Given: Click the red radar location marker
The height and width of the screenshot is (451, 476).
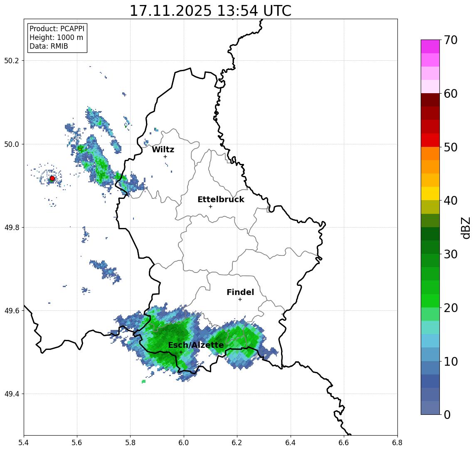Looking at the screenshot, I should coord(52,178).
